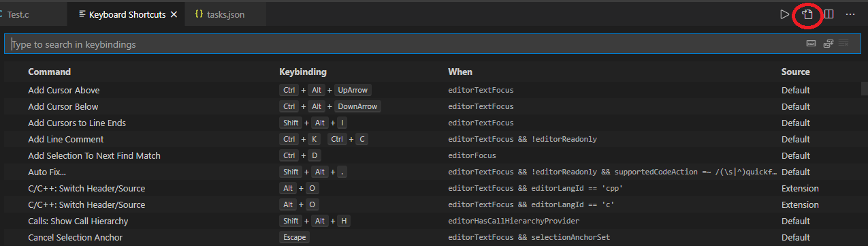
Task: Select the Add Cursor Above row
Action: tap(432, 90)
